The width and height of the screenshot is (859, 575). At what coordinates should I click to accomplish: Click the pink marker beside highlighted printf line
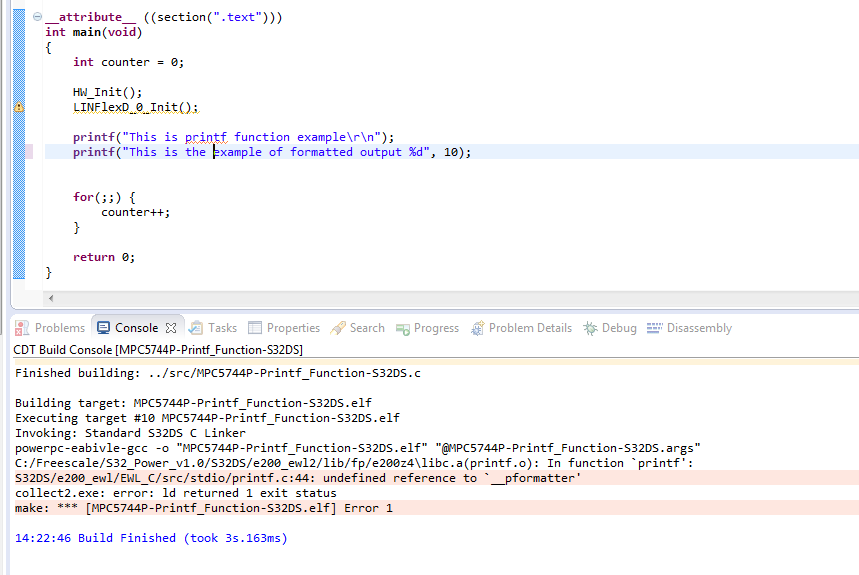(29, 152)
